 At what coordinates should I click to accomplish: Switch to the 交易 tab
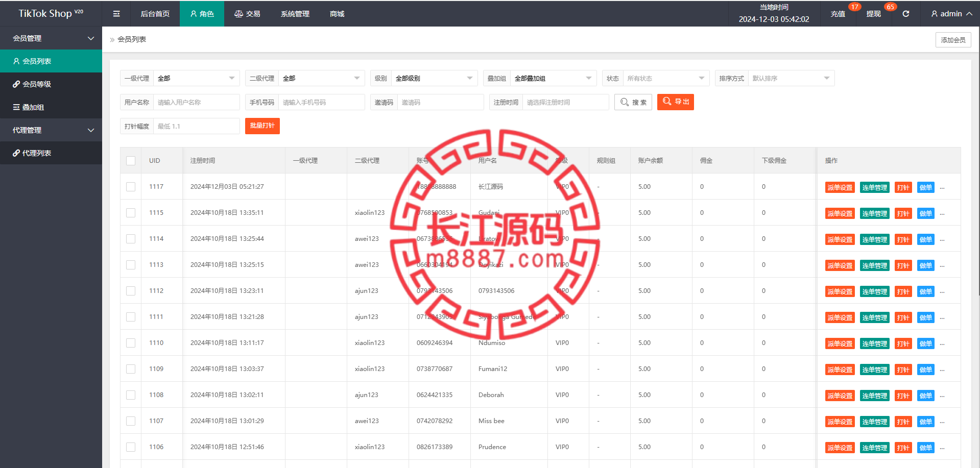click(x=247, y=14)
